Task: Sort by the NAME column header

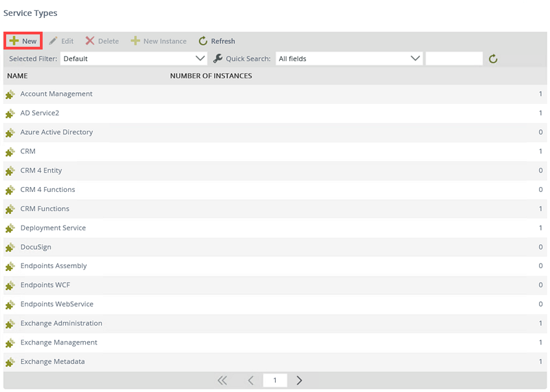Action: [x=18, y=76]
